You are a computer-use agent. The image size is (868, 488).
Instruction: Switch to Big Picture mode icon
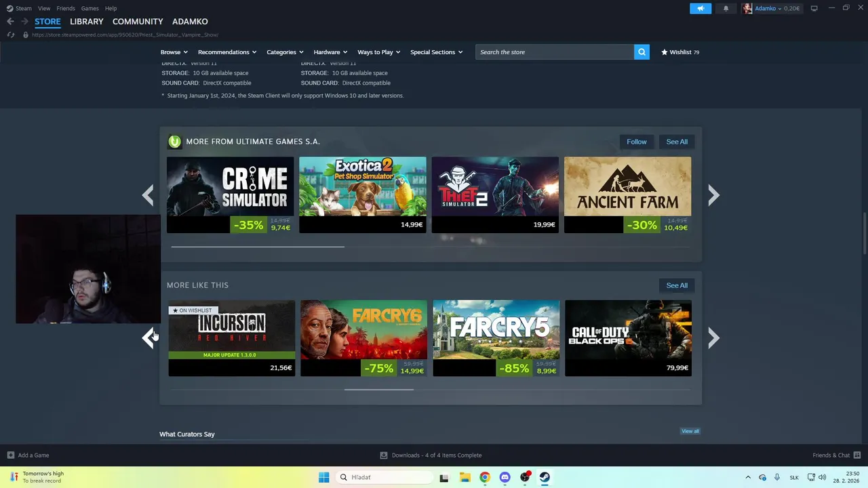(814, 8)
